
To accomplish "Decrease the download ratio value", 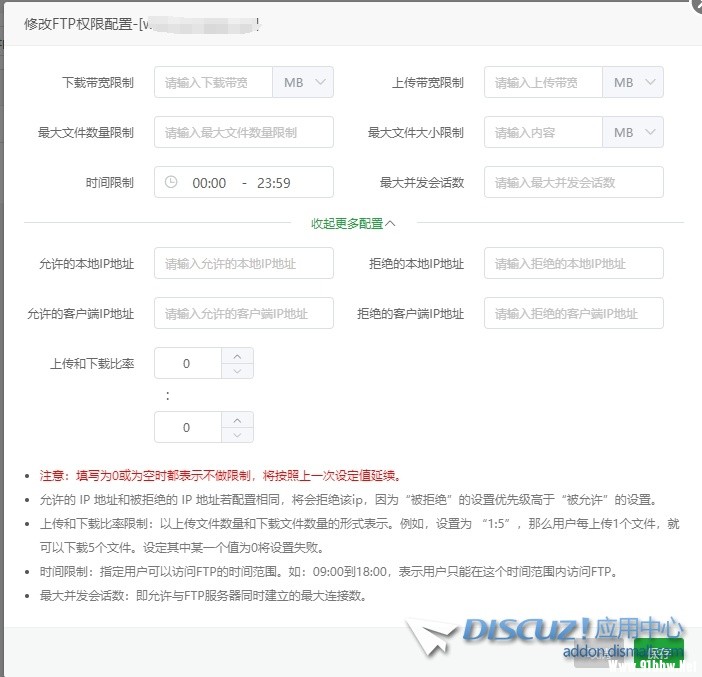I will click(x=237, y=435).
